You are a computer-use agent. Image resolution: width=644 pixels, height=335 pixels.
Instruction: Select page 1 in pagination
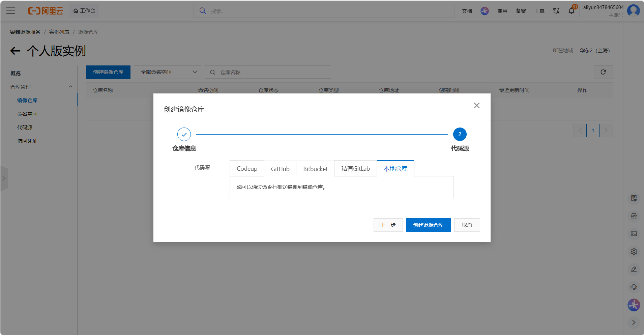pyautogui.click(x=593, y=131)
